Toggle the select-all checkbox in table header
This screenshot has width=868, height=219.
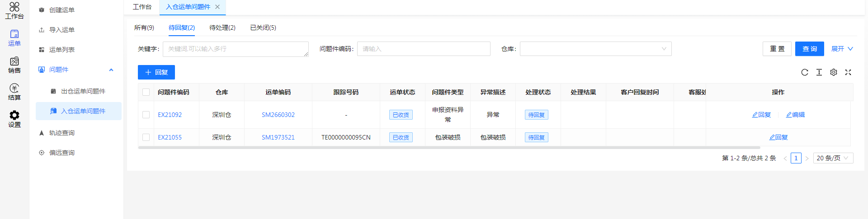tap(146, 92)
